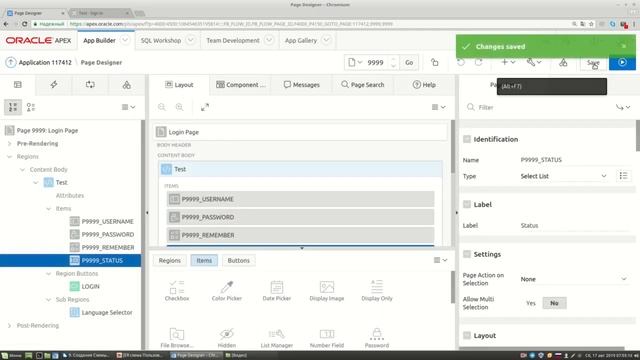640x360 pixels.
Task: Select the Display Image item in gallery
Action: (327, 291)
